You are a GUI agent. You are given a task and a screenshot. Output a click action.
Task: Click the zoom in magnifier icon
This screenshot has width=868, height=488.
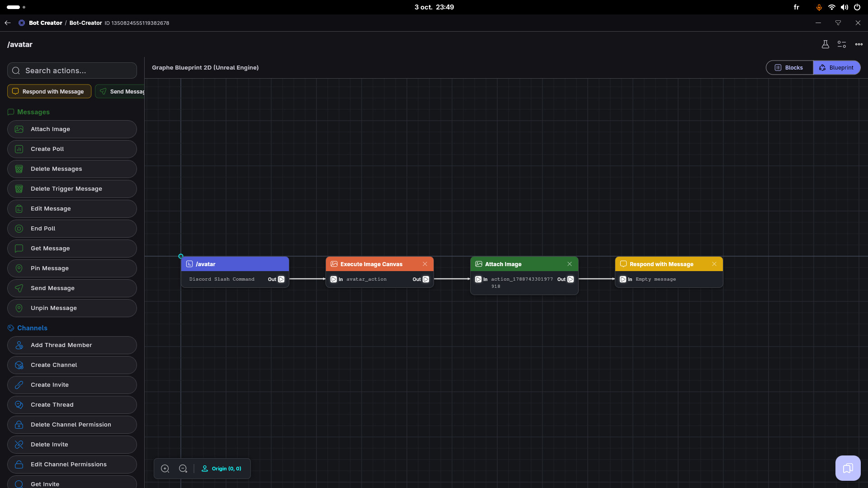pos(165,469)
